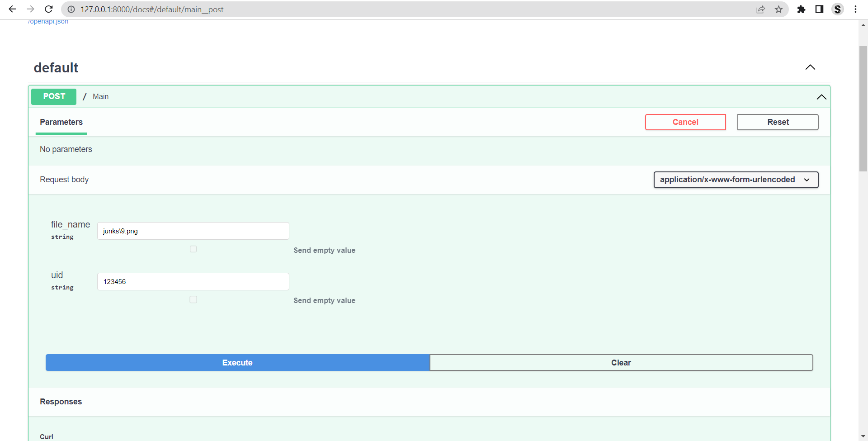Enable Send empty value for file_name
This screenshot has height=441, width=868.
tap(193, 249)
